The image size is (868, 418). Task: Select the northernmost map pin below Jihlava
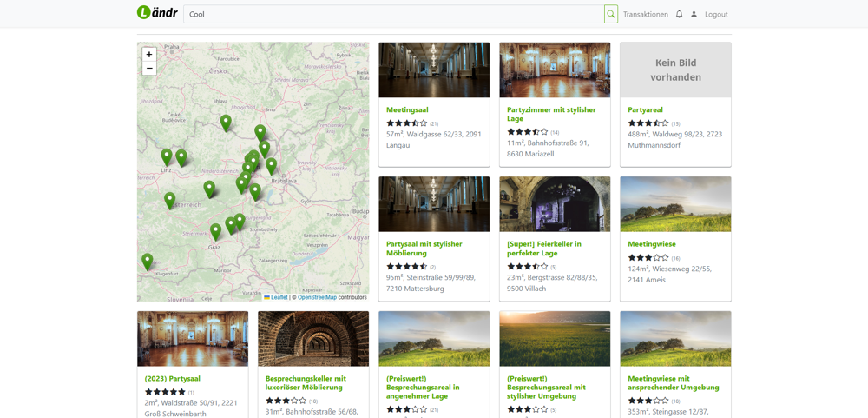click(226, 123)
